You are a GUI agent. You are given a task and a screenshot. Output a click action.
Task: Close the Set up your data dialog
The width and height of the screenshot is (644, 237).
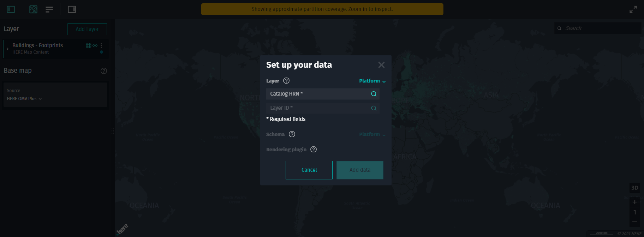click(381, 65)
